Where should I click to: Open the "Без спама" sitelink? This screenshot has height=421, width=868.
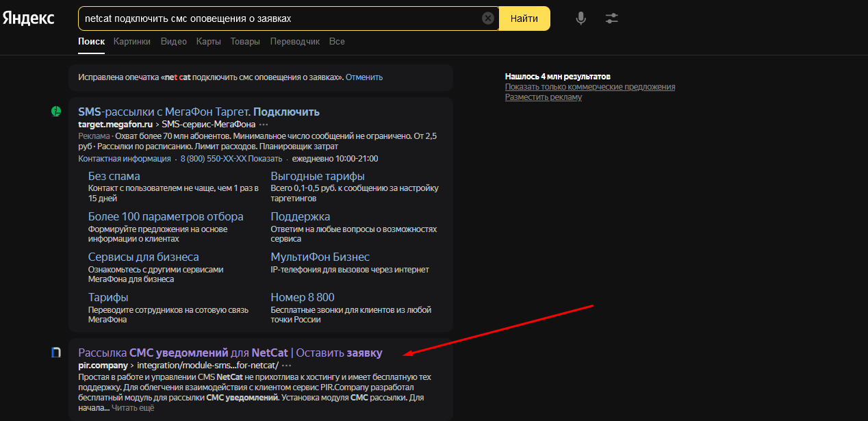[x=114, y=177]
